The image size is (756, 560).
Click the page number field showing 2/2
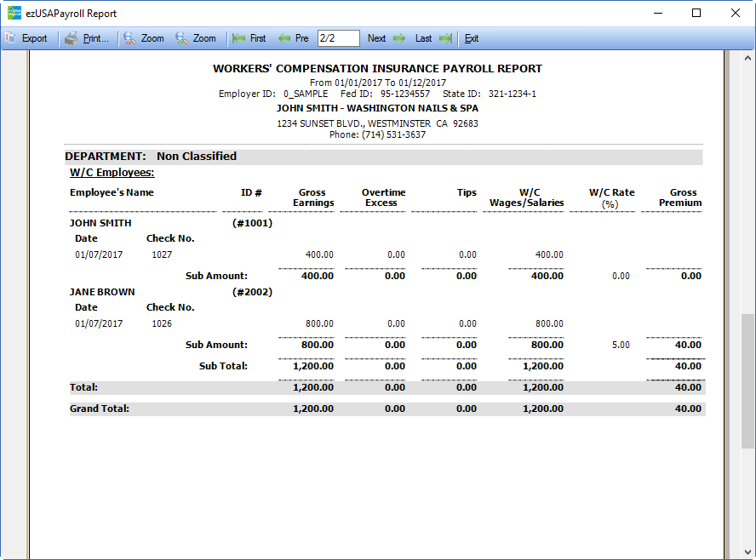[x=338, y=38]
